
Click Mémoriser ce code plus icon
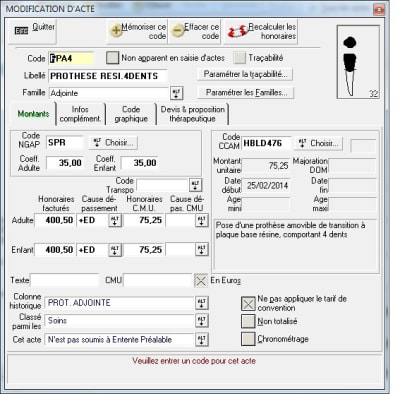[x=116, y=31]
